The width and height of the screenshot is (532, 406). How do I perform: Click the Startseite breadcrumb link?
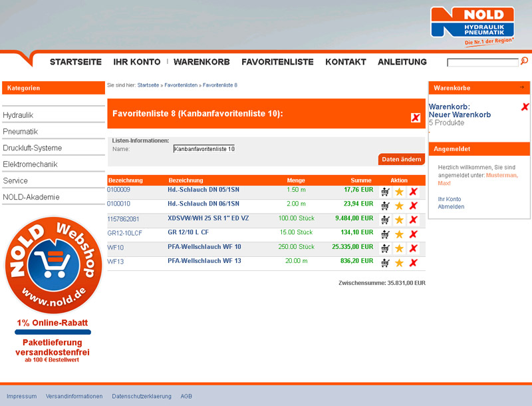(x=148, y=85)
